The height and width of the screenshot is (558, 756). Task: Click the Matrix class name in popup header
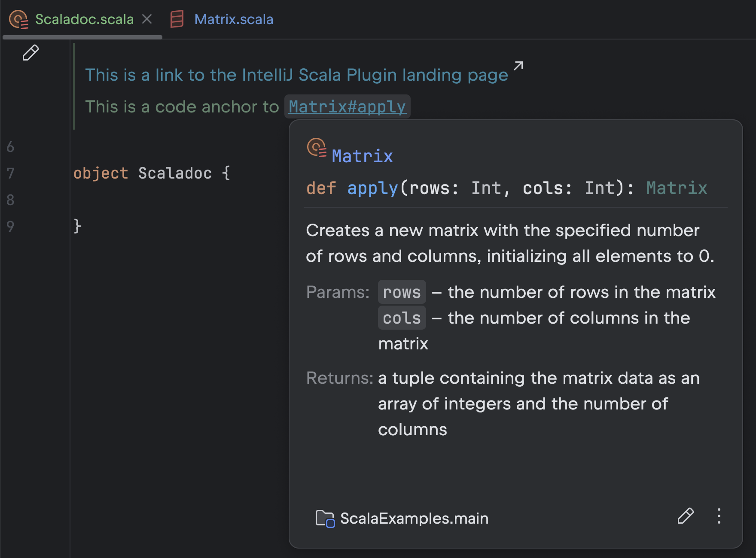(362, 156)
